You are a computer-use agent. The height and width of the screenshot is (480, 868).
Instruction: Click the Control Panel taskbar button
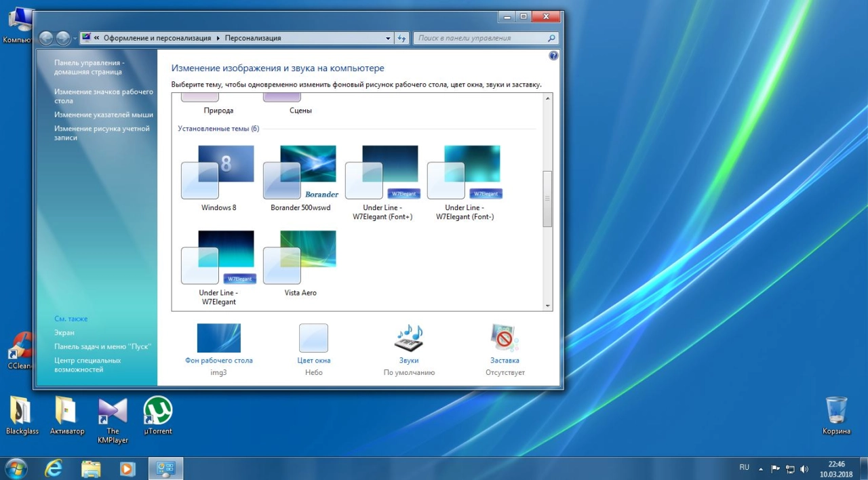click(166, 468)
